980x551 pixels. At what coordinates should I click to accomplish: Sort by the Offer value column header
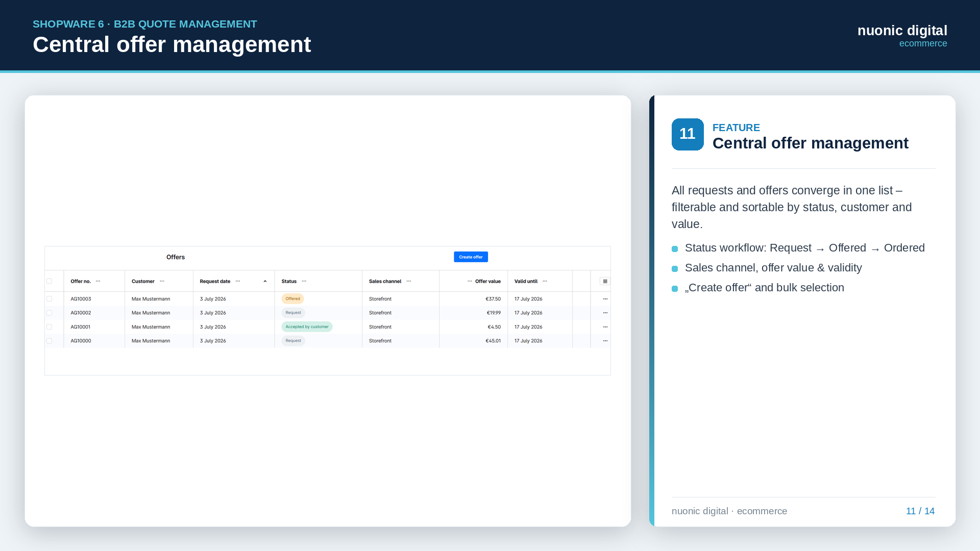[x=488, y=281]
